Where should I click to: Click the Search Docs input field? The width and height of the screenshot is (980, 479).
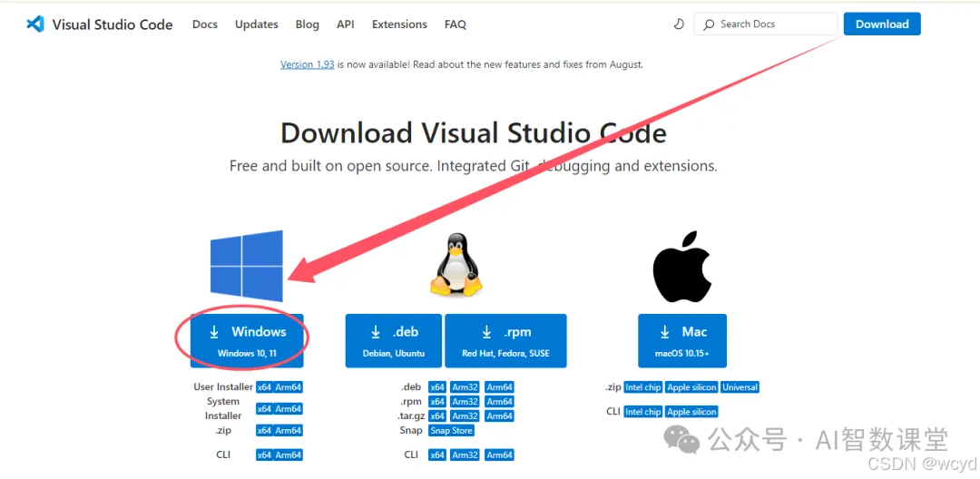(766, 24)
